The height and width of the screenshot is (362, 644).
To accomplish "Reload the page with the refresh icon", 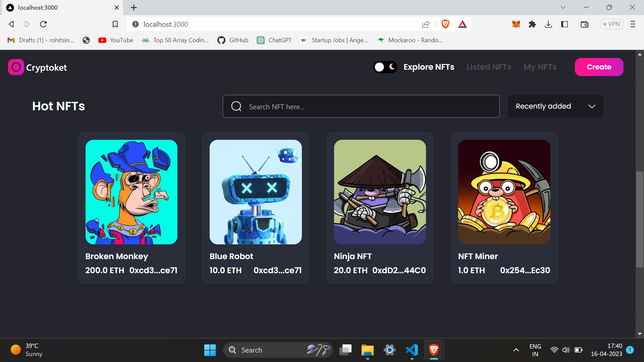I will (x=43, y=24).
